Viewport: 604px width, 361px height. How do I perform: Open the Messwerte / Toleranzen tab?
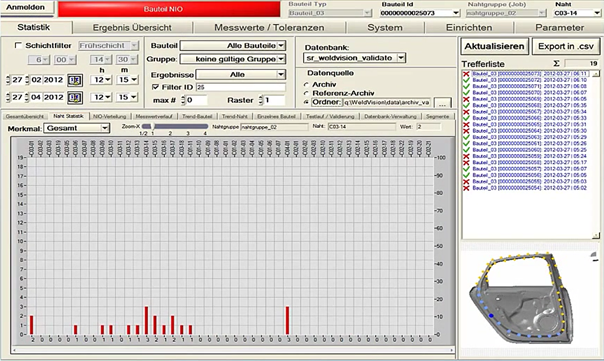coord(269,28)
